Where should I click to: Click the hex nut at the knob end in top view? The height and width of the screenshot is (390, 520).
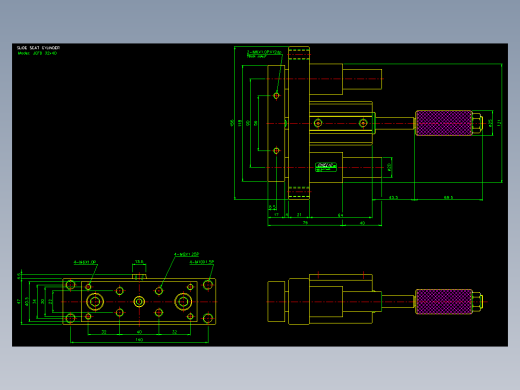477,123
